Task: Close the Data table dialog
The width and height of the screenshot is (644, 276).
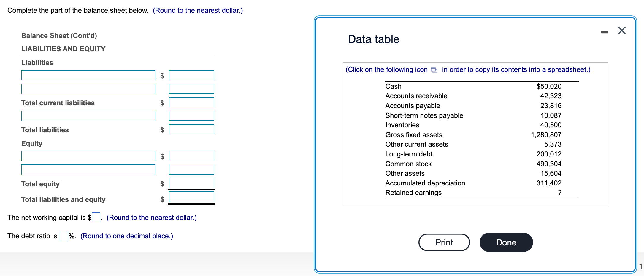Action: coord(622,30)
